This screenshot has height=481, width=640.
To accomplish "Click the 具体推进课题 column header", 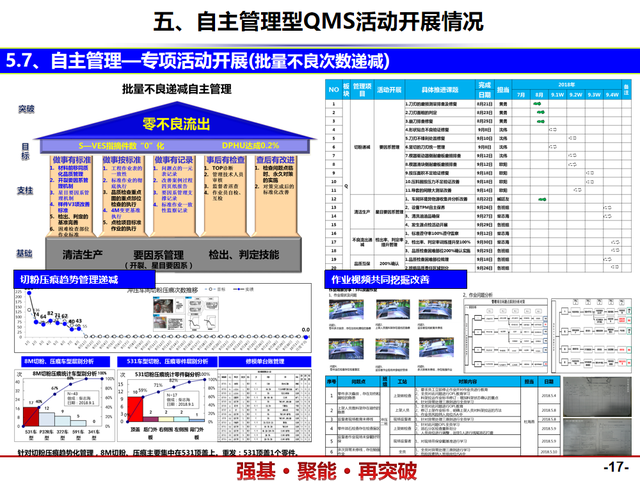I will click(x=440, y=89).
